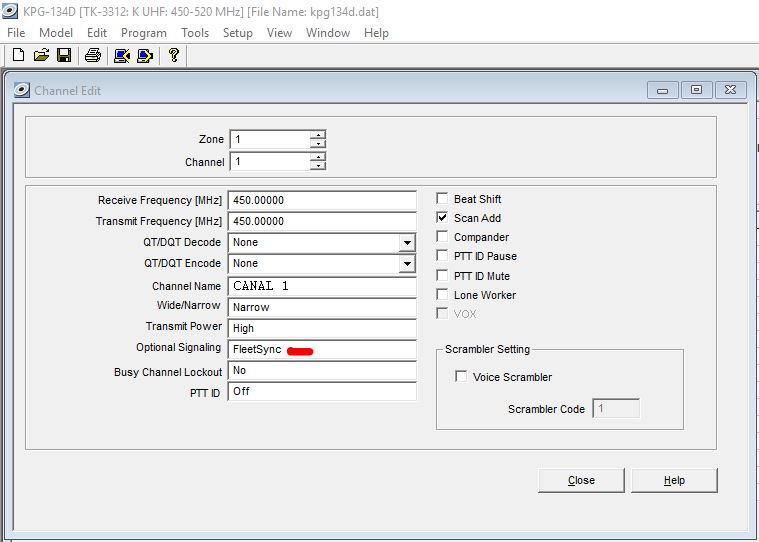Open the Program menu
Screen dimensions: 759x542
click(144, 33)
